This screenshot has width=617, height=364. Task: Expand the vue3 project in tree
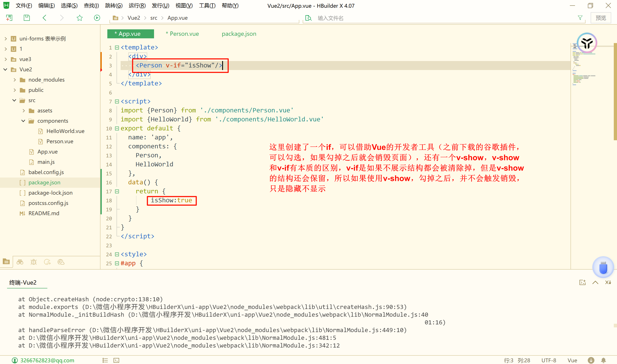[6, 59]
